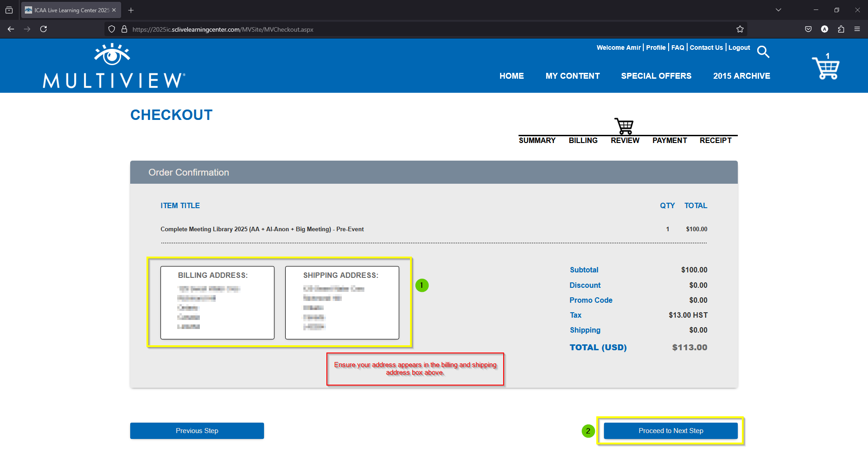Go to SUMMARY checkout step

[537, 140]
